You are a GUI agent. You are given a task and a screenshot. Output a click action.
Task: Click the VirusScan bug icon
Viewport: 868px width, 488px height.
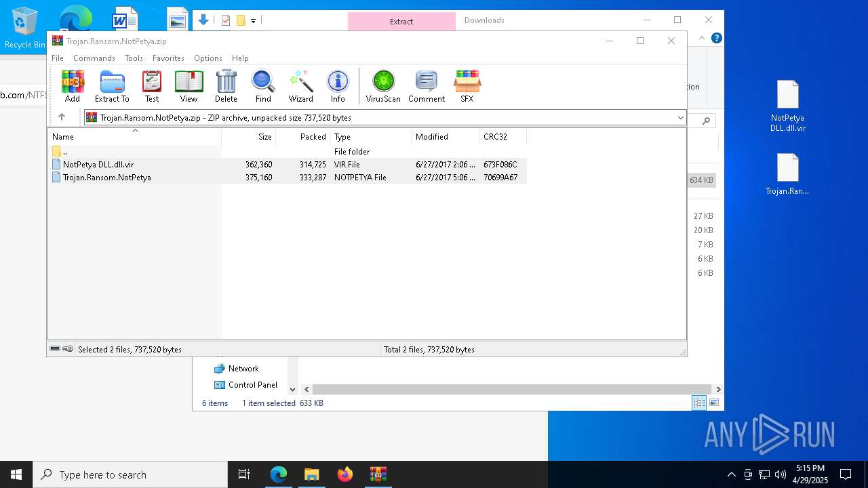coord(383,86)
